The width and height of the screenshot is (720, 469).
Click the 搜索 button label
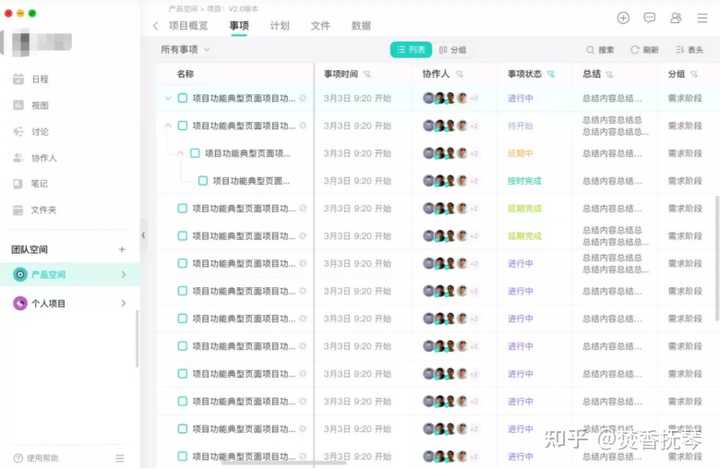[x=606, y=50]
